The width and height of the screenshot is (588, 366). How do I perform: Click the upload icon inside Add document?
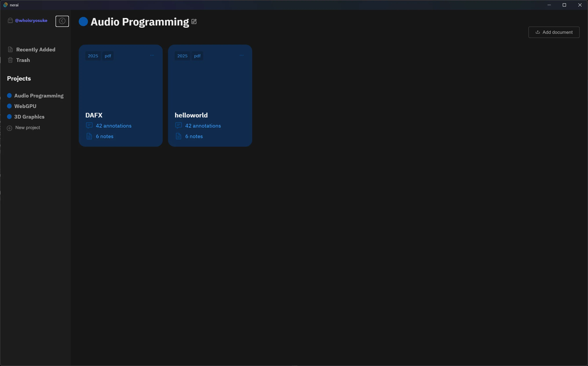point(538,32)
